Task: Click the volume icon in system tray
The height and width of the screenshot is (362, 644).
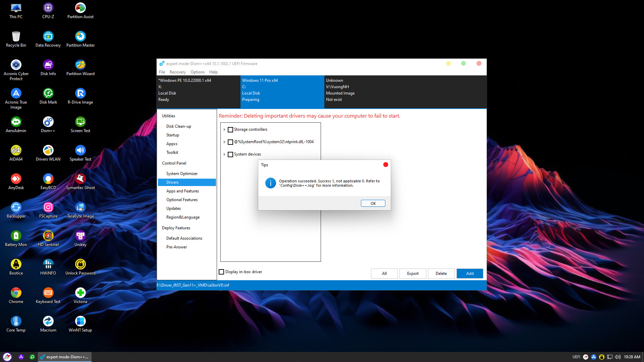Action: (x=618, y=357)
